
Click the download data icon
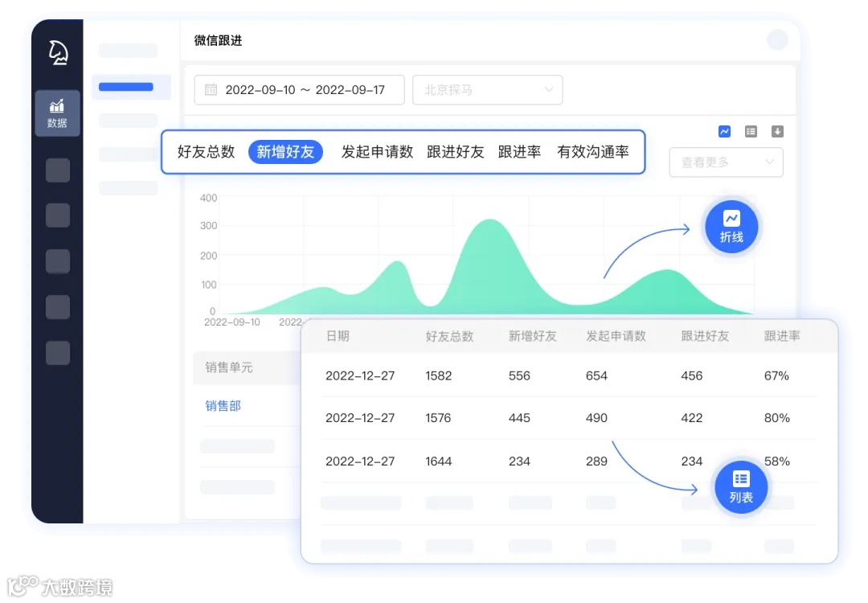pyautogui.click(x=776, y=131)
